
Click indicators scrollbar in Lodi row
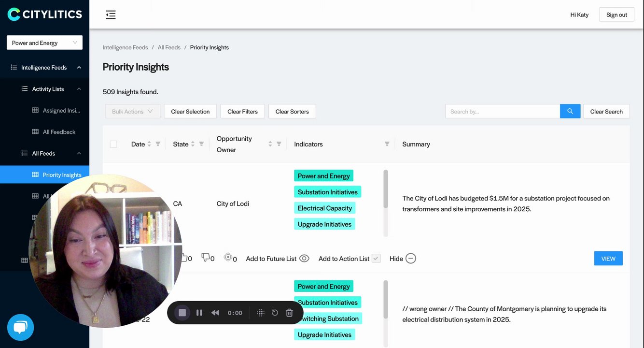tap(386, 189)
